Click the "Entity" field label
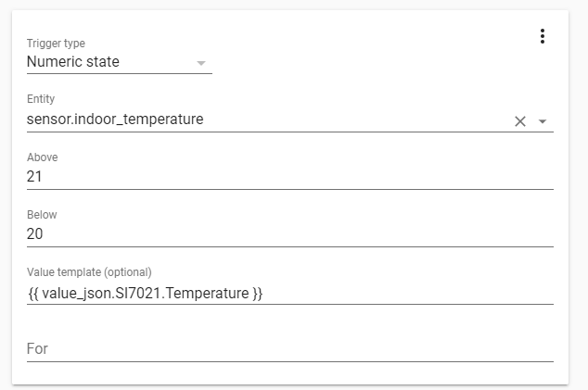588x390 pixels. [x=42, y=99]
